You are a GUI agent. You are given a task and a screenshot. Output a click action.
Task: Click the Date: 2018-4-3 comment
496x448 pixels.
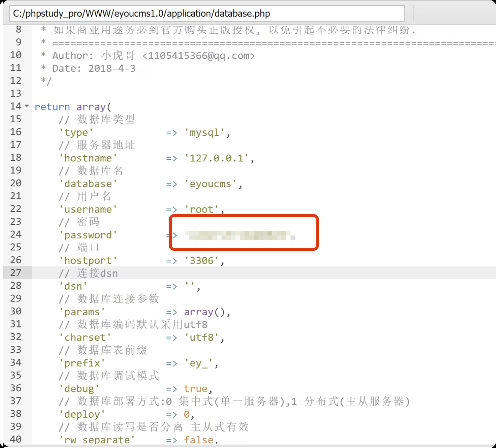click(x=94, y=69)
